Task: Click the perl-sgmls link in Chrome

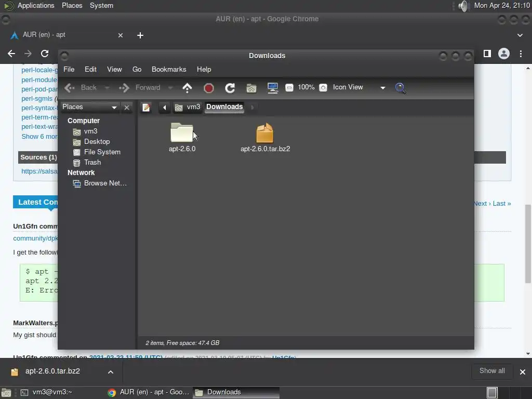Action: click(x=37, y=99)
